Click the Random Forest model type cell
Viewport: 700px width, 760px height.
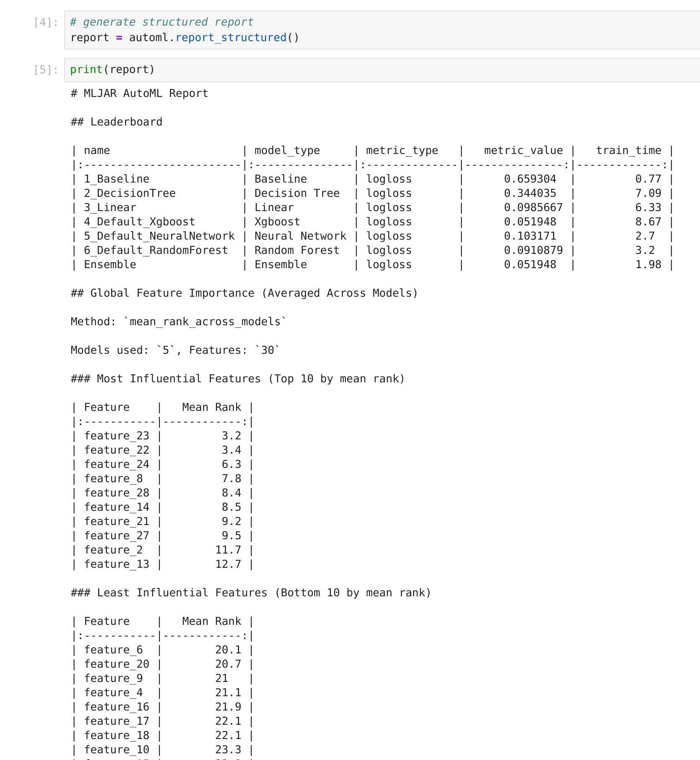297,251
